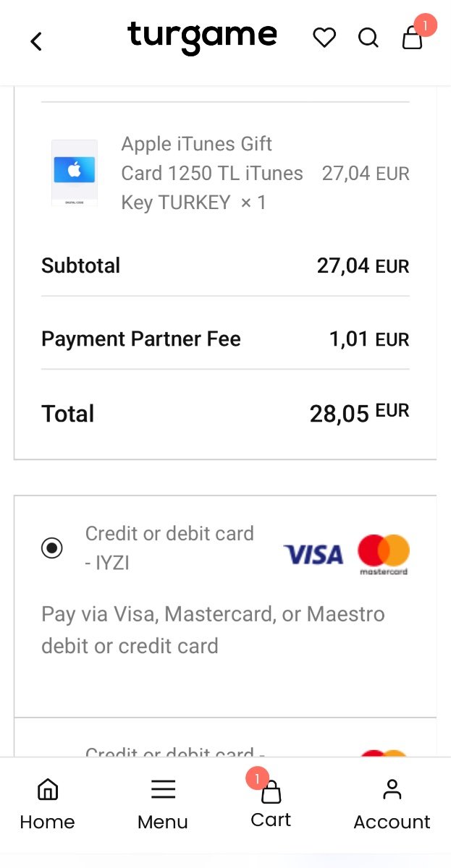Open the wishlist heart icon
The width and height of the screenshot is (451, 868).
pyautogui.click(x=324, y=38)
